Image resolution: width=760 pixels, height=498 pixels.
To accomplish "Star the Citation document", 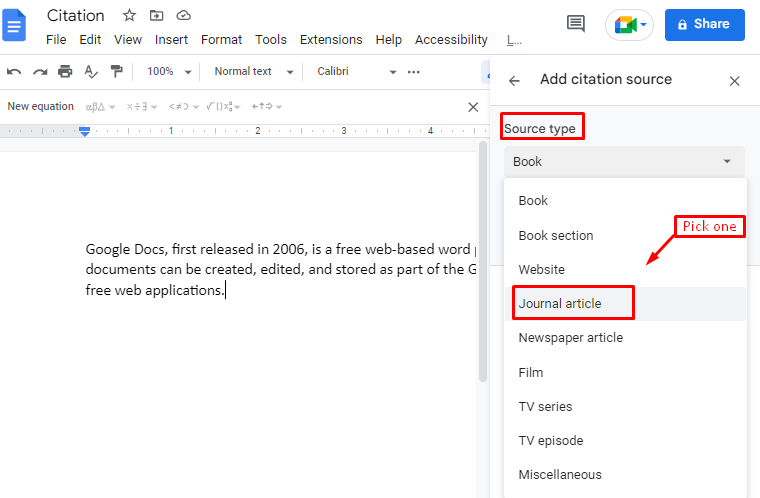I will pyautogui.click(x=129, y=16).
